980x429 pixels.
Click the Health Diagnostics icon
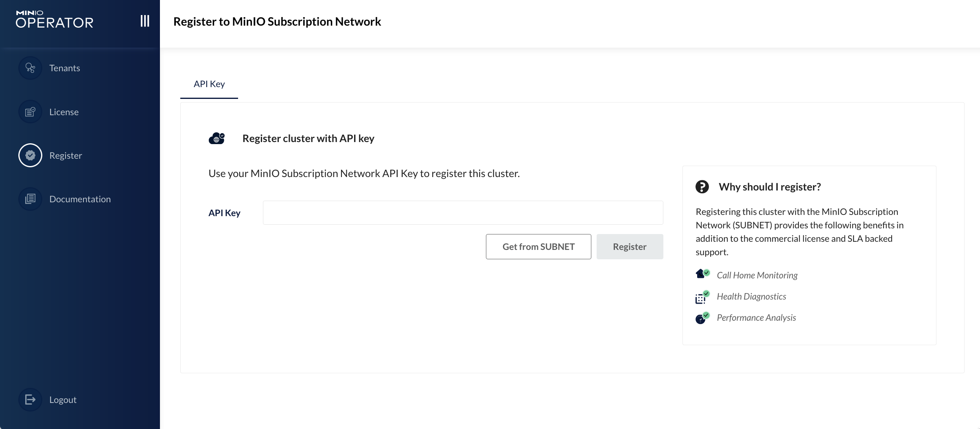tap(702, 297)
